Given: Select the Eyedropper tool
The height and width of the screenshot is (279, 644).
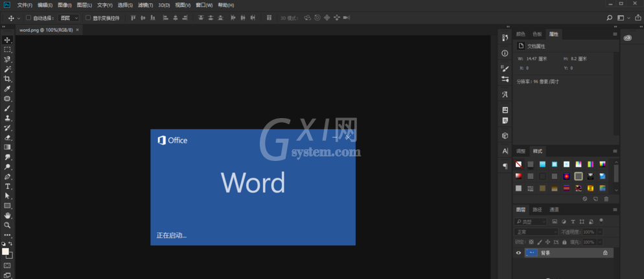Looking at the screenshot, I should (7, 89).
